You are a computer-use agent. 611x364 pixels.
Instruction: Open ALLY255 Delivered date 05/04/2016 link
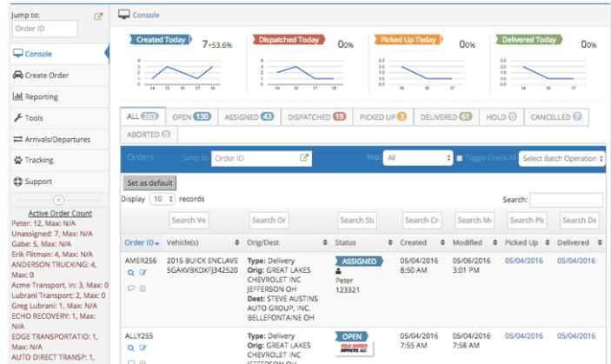click(576, 335)
